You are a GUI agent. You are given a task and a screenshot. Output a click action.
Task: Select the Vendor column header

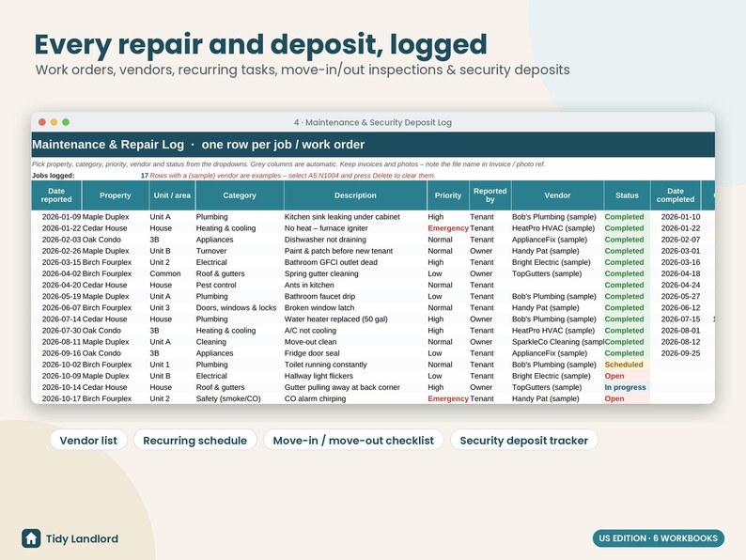point(557,195)
